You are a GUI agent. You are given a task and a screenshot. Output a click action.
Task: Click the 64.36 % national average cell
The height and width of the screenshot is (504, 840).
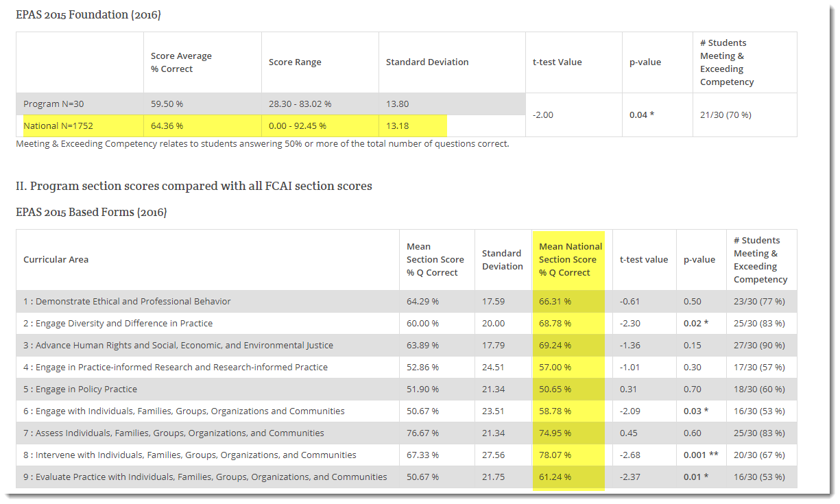[167, 125]
